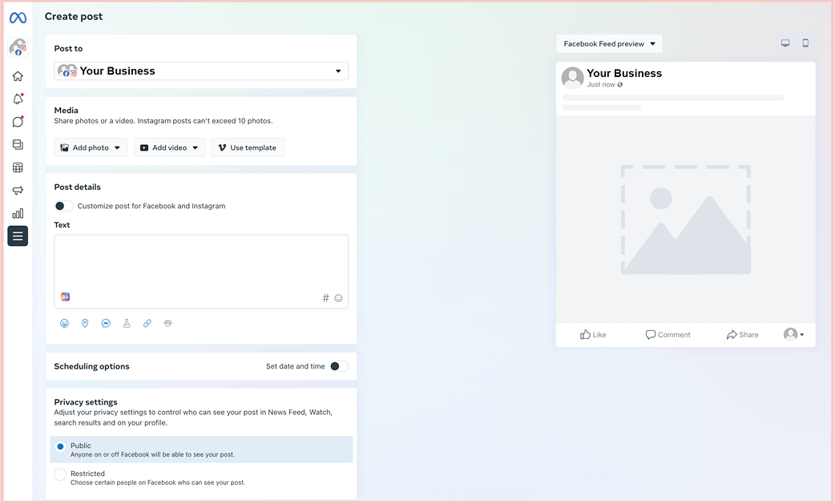
Task: Click Like in the post preview
Action: tap(593, 335)
